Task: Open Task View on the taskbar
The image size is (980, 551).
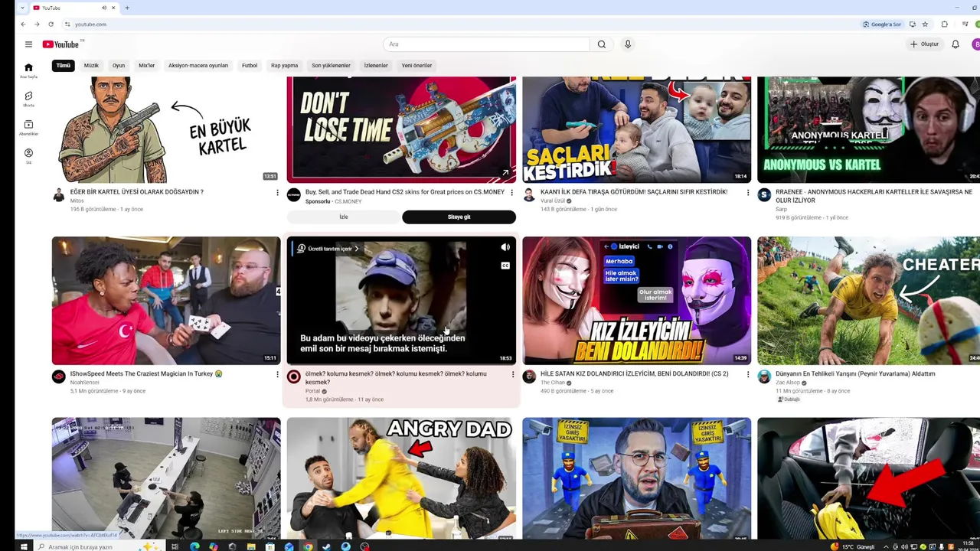Action: click(x=175, y=546)
